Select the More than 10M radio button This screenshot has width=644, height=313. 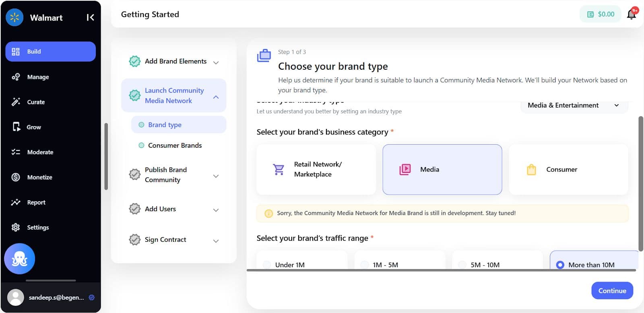click(x=560, y=265)
